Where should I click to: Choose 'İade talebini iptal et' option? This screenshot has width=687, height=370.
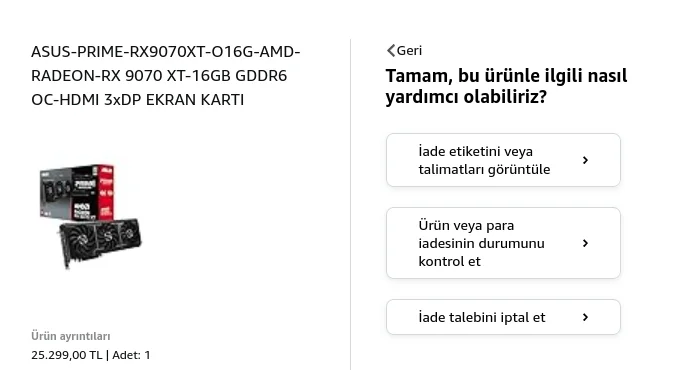503,317
